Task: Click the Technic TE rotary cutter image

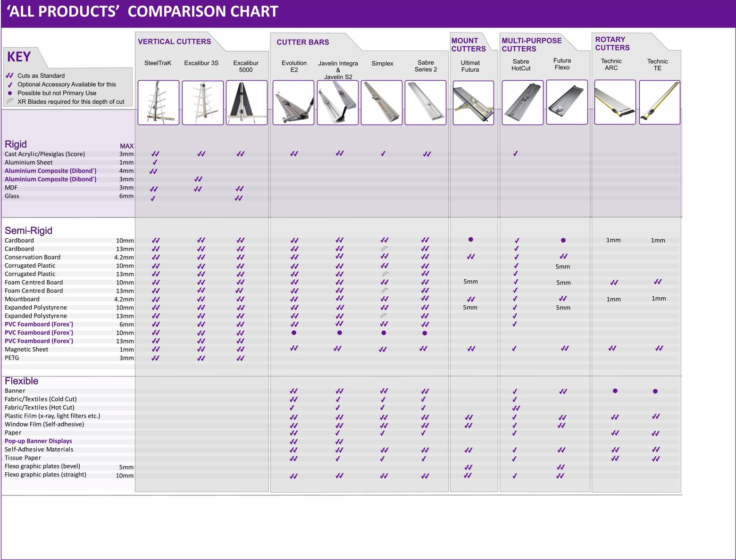Action: coord(660,102)
